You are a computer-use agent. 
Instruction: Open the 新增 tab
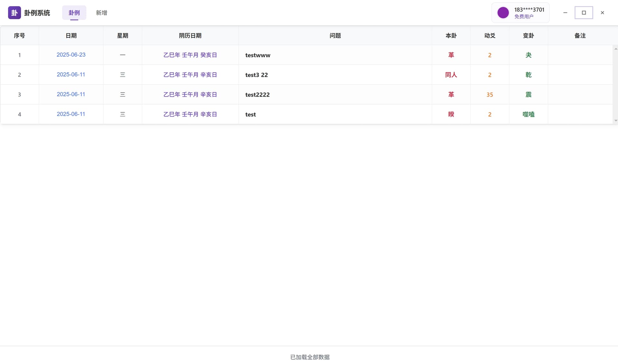click(101, 13)
